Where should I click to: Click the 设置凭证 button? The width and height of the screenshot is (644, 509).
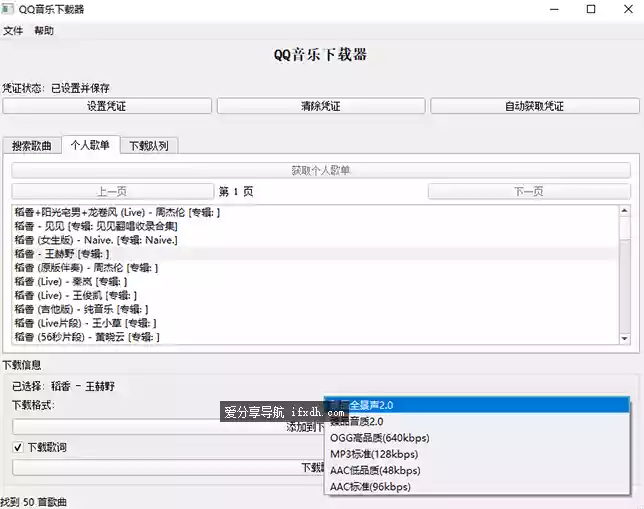tap(107, 106)
